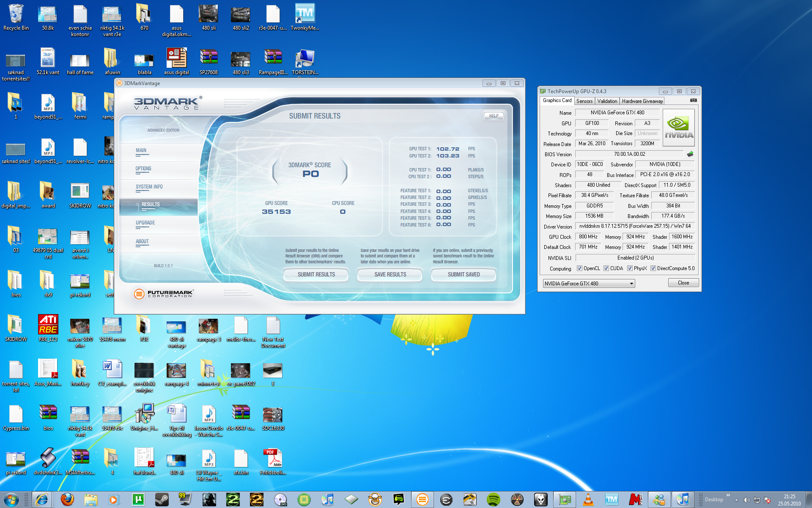Open the asus digital desktop icon

point(176,62)
